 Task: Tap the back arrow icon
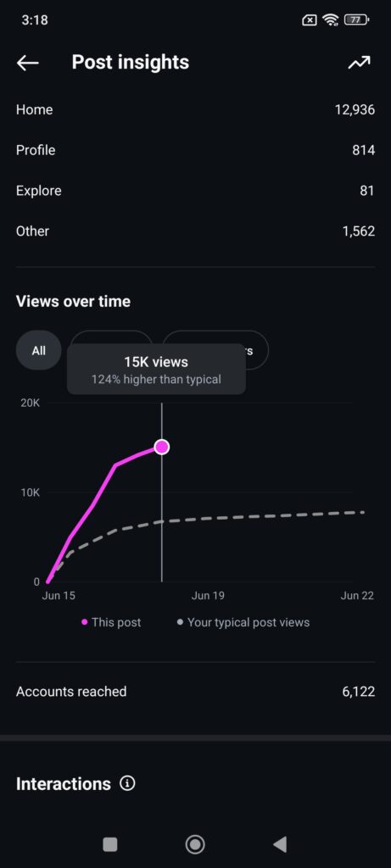[28, 63]
